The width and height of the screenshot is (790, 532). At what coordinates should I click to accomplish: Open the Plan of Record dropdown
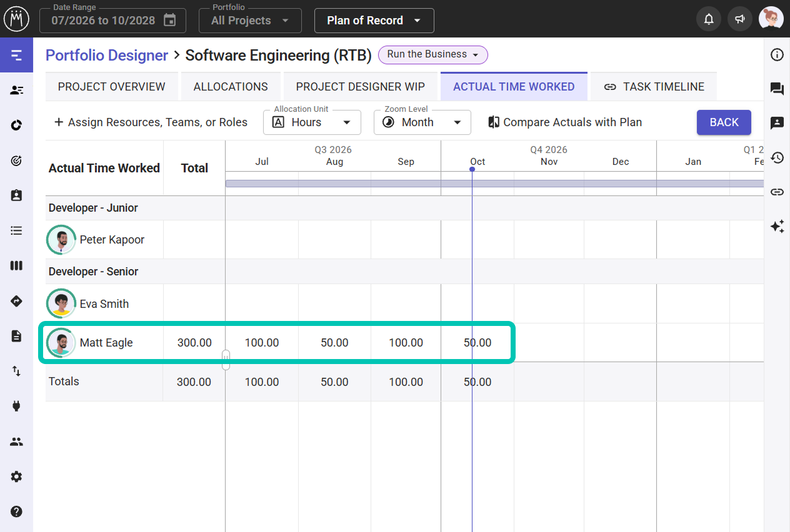point(374,21)
